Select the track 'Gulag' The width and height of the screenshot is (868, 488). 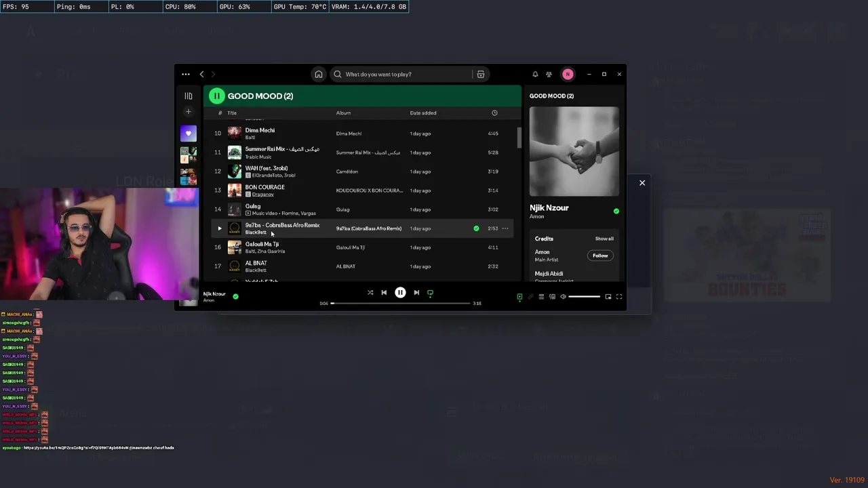[x=253, y=206]
